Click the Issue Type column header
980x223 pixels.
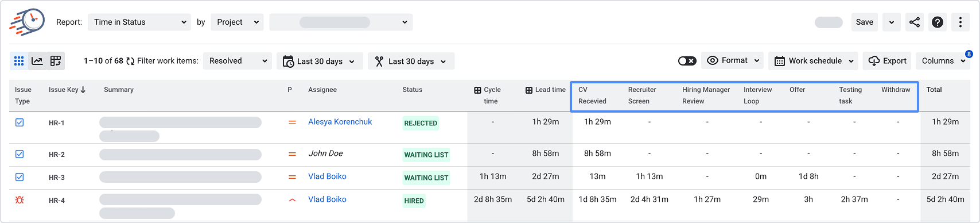(x=23, y=95)
